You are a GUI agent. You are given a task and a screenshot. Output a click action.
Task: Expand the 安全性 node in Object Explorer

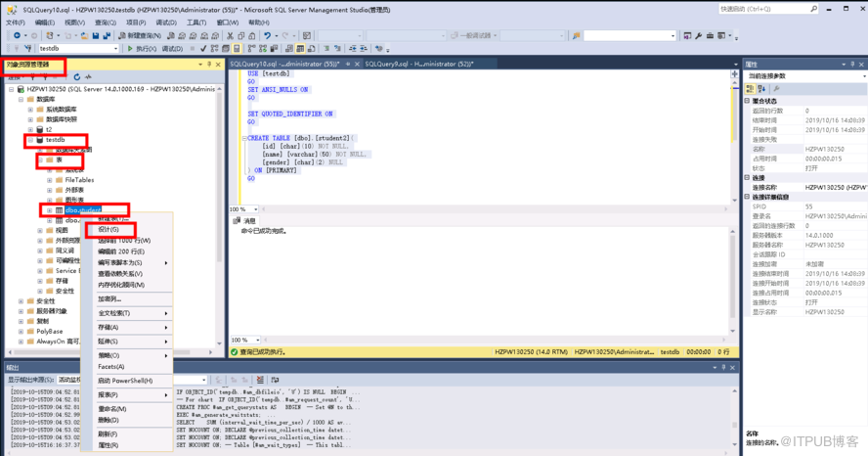click(x=21, y=301)
